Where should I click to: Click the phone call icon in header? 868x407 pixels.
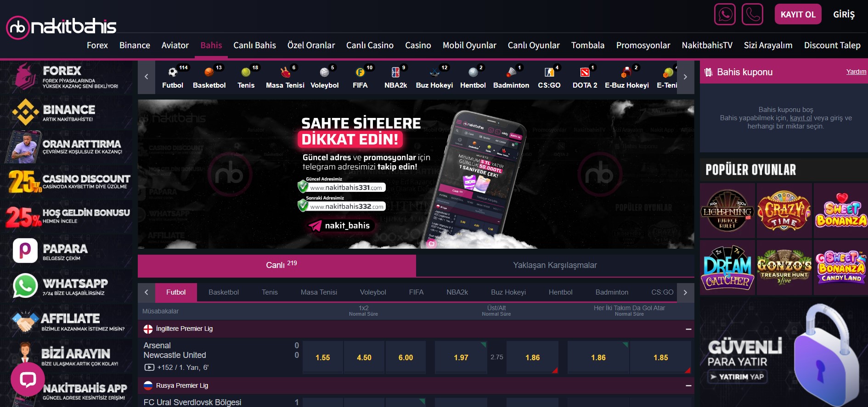pyautogui.click(x=752, y=14)
